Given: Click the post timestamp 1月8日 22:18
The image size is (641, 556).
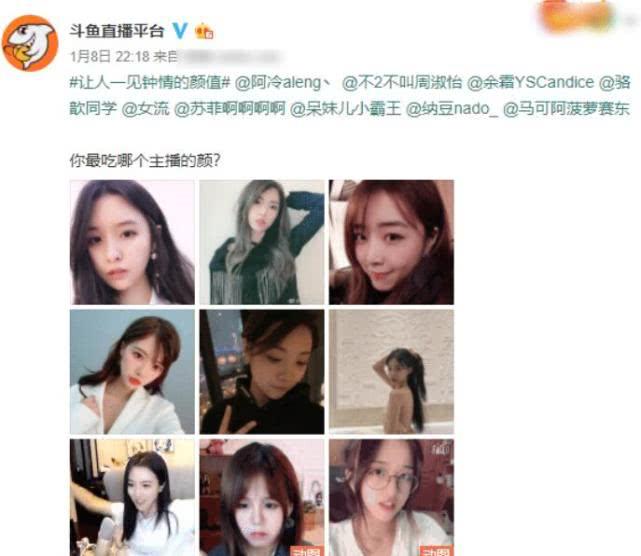Looking at the screenshot, I should point(110,56).
